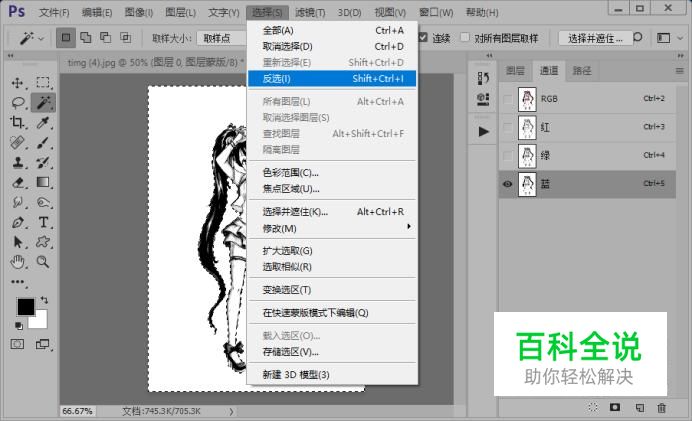Select the Dodge tool
The image size is (692, 421).
tap(43, 202)
